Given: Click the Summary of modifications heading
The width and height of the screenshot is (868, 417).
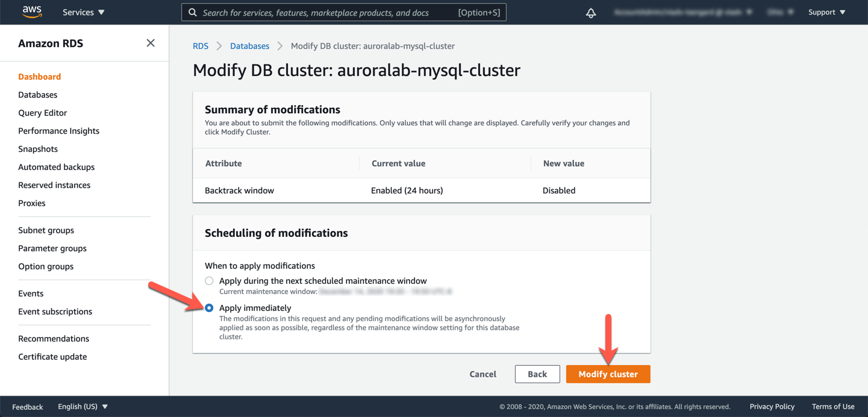Looking at the screenshot, I should pos(273,110).
